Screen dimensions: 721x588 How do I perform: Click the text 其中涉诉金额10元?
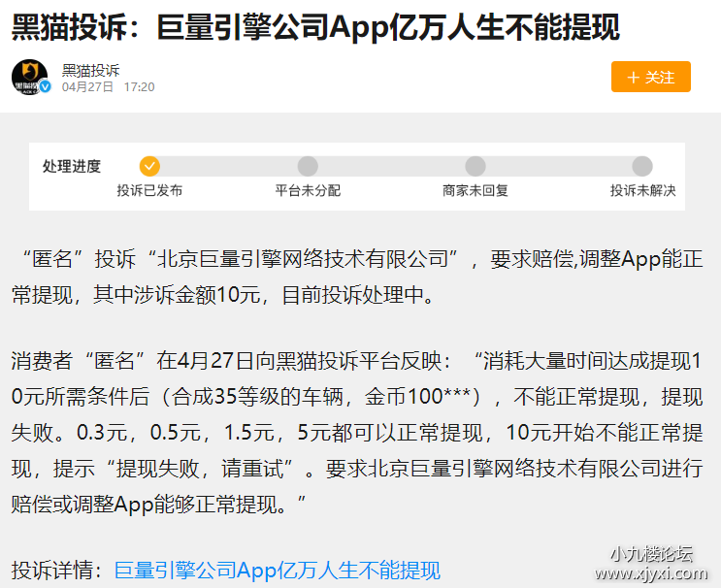(177, 295)
